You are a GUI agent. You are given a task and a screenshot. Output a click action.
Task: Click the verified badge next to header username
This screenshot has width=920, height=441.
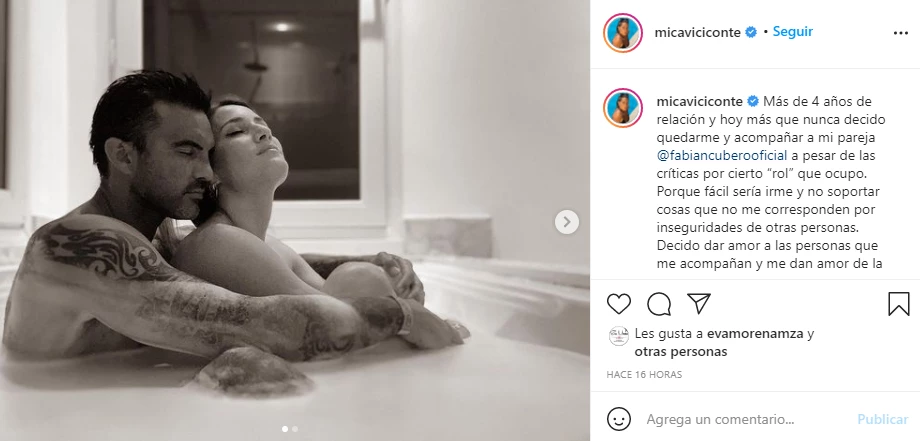point(750,32)
